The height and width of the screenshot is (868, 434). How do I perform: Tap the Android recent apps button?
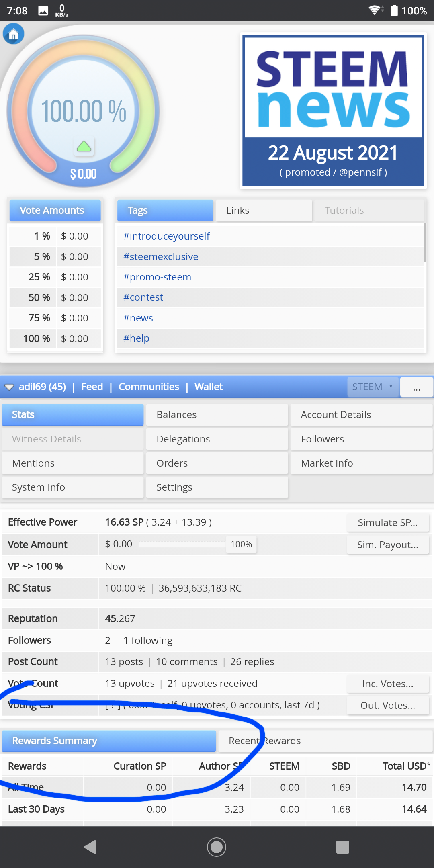pyautogui.click(x=343, y=847)
